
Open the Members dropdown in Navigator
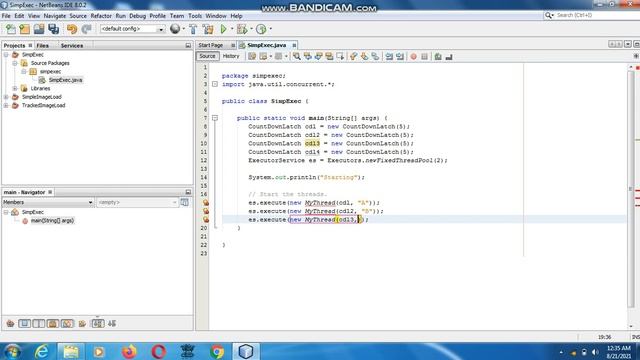[x=48, y=202]
